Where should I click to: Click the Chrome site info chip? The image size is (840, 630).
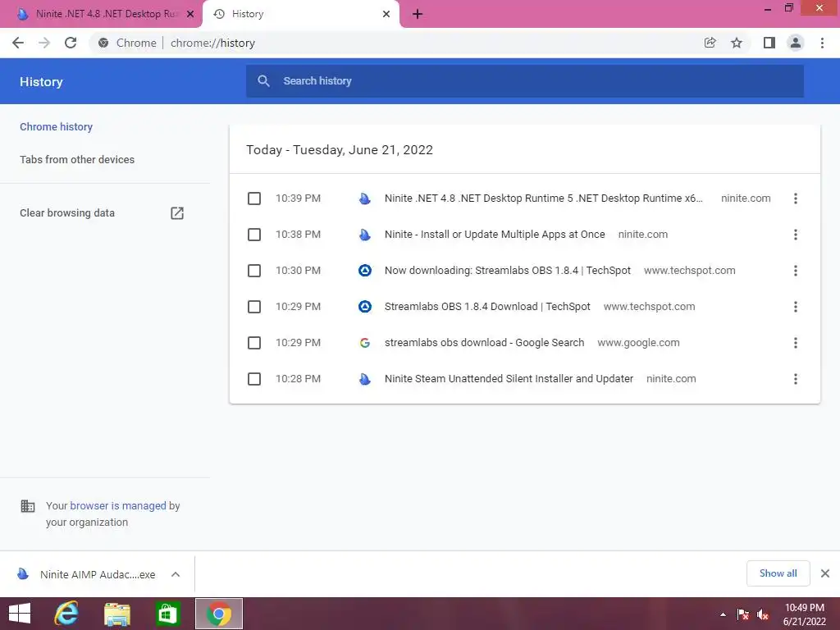tap(127, 43)
